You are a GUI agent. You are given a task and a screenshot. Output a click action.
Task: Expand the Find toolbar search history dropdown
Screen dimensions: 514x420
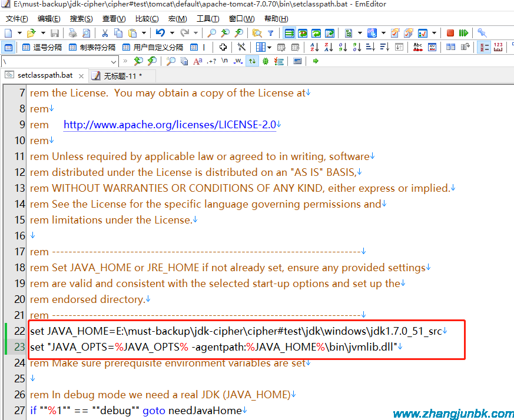click(114, 61)
